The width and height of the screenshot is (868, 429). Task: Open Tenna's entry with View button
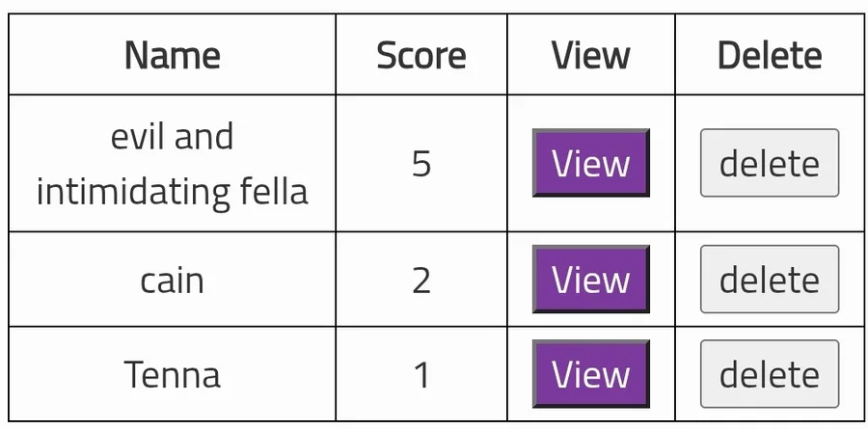pos(590,374)
